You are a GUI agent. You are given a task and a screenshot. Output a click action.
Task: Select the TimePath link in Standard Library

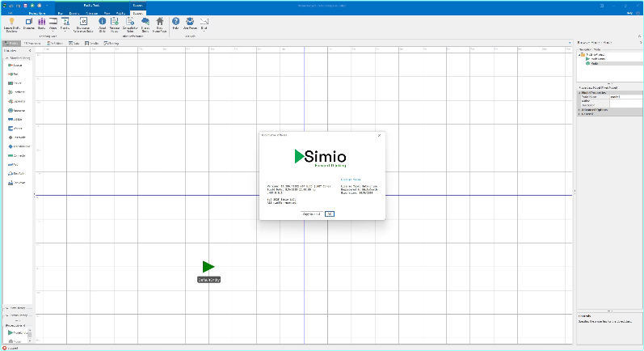(x=16, y=173)
